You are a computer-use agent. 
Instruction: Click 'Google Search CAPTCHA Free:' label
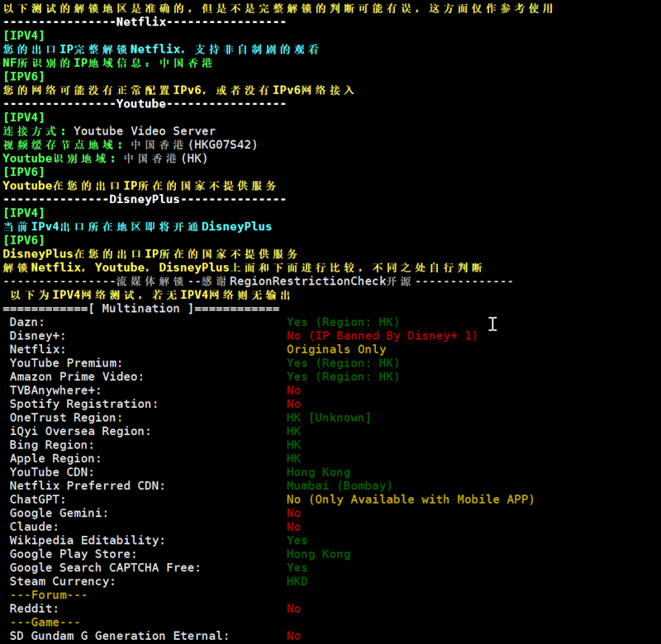pos(105,568)
